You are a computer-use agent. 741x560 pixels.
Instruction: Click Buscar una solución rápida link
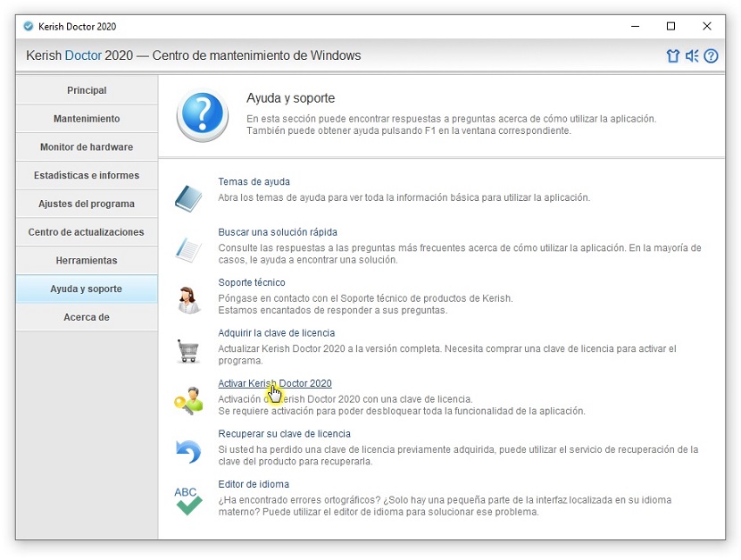(278, 232)
